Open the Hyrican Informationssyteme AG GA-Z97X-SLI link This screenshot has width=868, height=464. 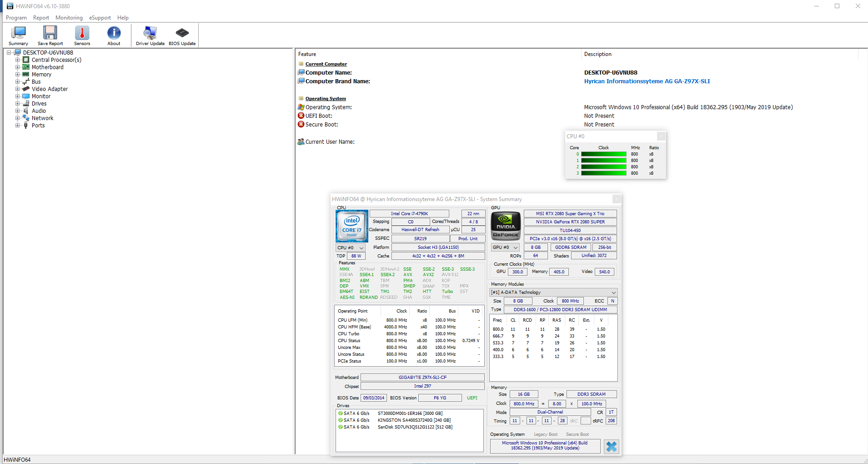pyautogui.click(x=647, y=81)
